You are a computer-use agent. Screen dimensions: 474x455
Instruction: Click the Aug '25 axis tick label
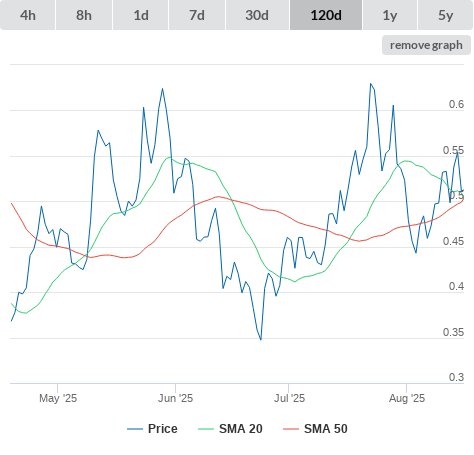[407, 398]
